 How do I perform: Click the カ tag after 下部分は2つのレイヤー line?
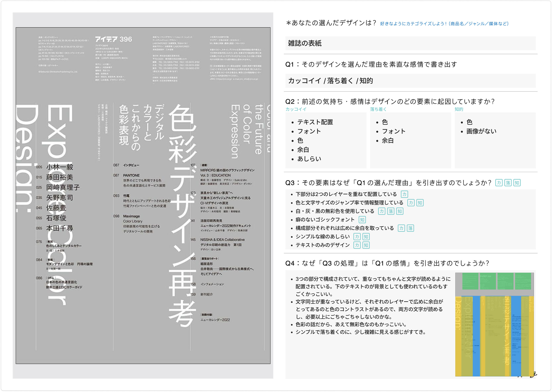(x=404, y=194)
